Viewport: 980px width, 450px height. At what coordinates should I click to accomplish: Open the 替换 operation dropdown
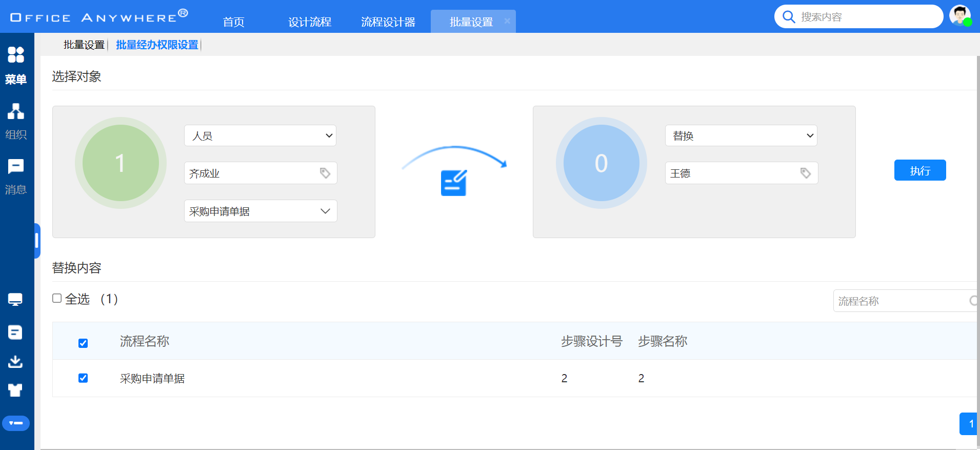coord(741,135)
